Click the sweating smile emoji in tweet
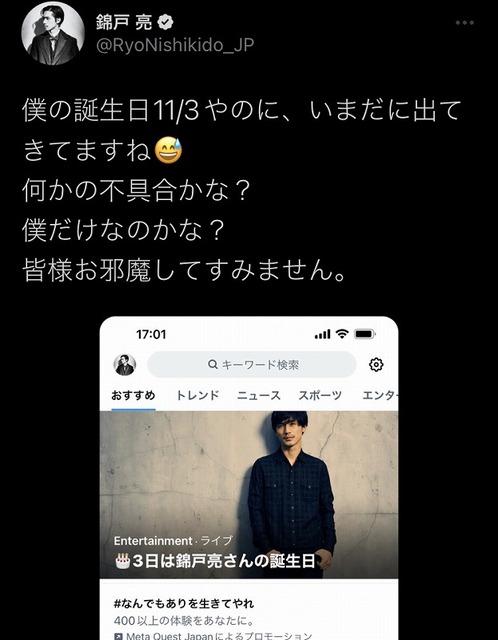 coord(169,150)
